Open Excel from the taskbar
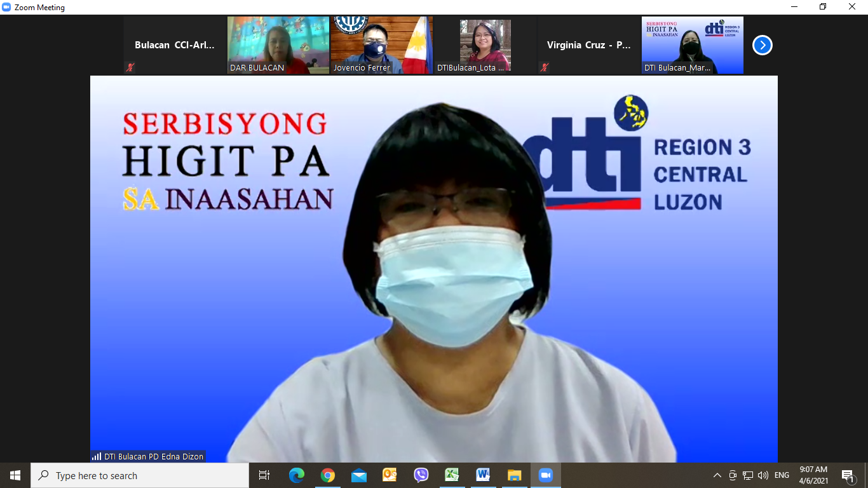 (x=452, y=475)
